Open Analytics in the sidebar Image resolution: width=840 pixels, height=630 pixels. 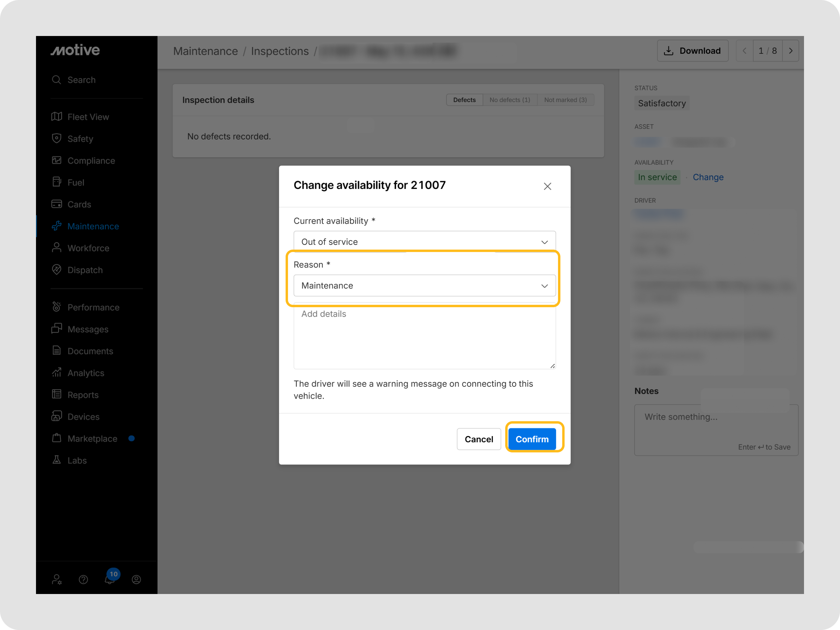[x=86, y=373]
